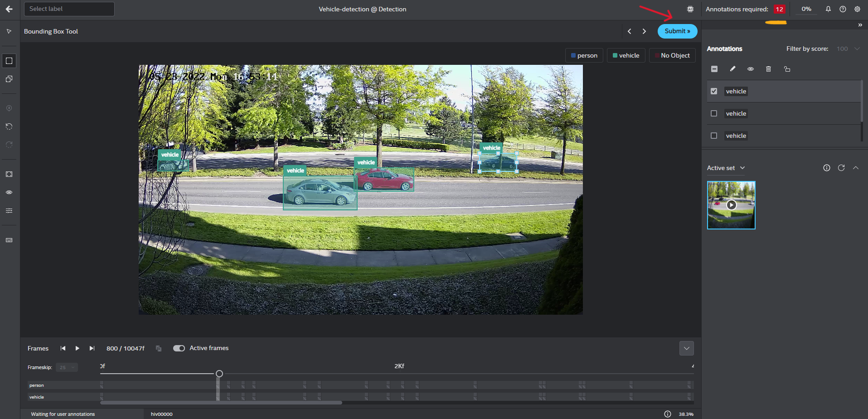Screen dimensions: 868x419
Task: Click the edit pencil in the Annotations panel
Action: tap(732, 69)
